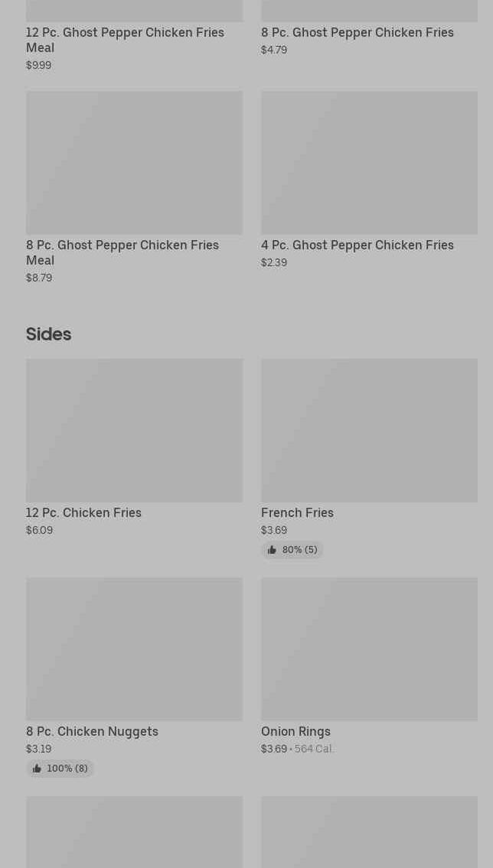The image size is (493, 868).
Task: Click the $2.39 price of 4 Pc. Fries
Action: click(x=274, y=262)
